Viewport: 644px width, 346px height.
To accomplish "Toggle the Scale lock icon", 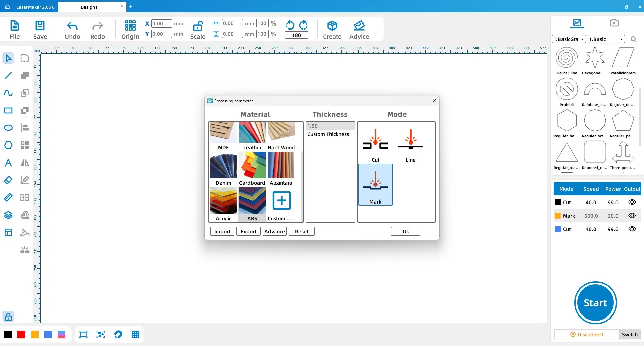I will click(x=198, y=26).
